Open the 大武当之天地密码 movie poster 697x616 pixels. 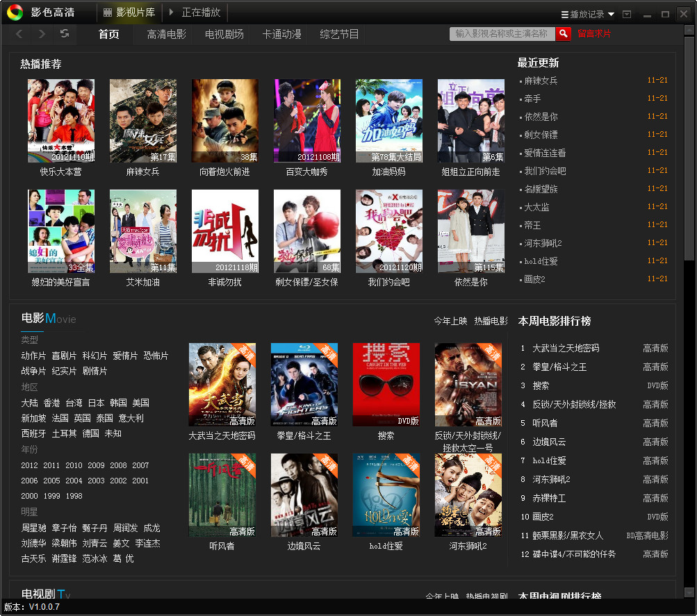[x=222, y=385]
